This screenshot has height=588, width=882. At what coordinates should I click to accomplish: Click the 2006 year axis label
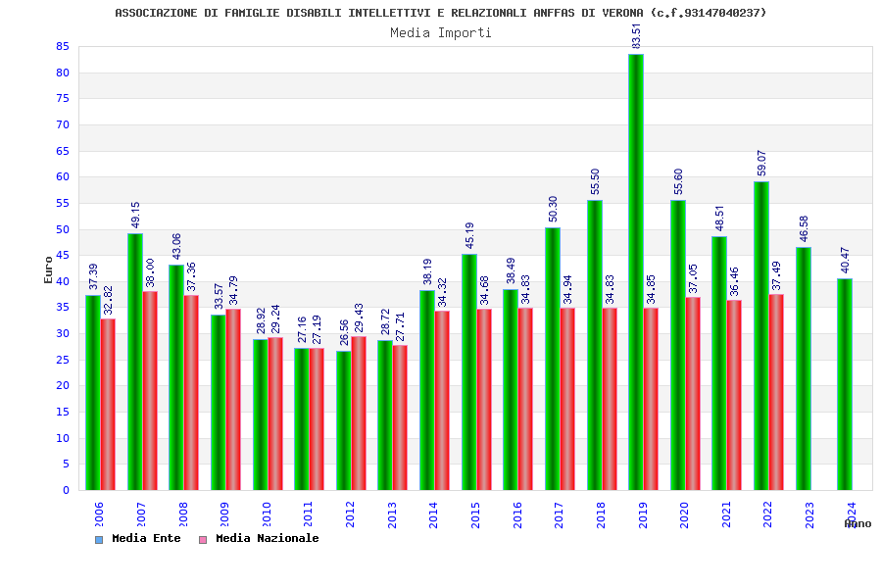pos(98,514)
